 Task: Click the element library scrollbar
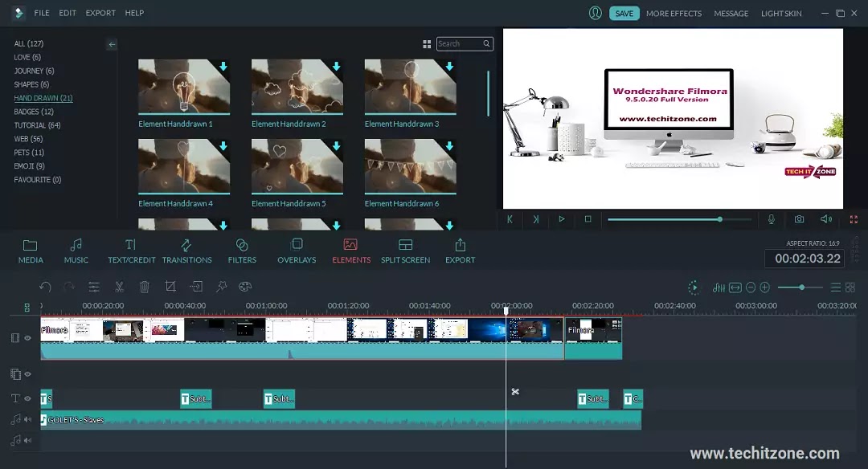(488, 93)
